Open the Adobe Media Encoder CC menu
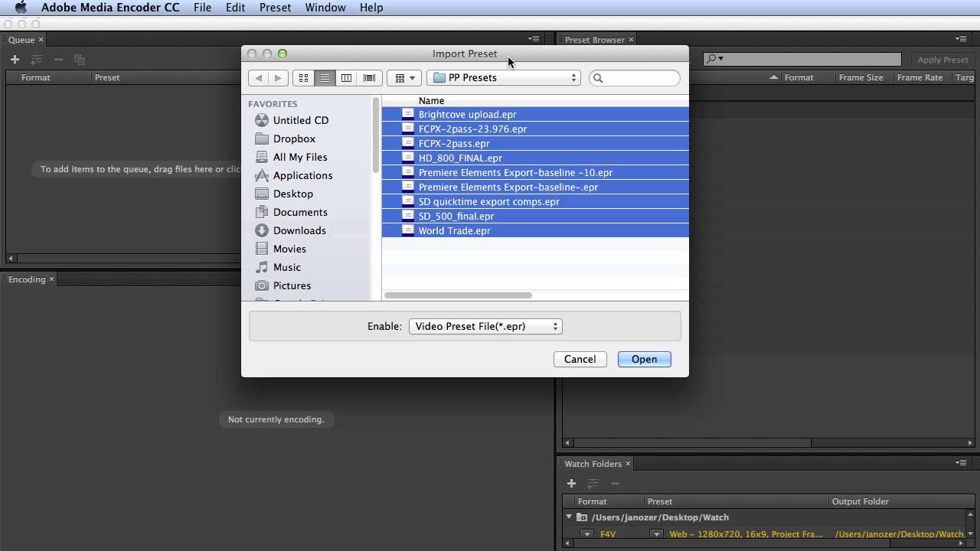The image size is (980, 551). [110, 8]
